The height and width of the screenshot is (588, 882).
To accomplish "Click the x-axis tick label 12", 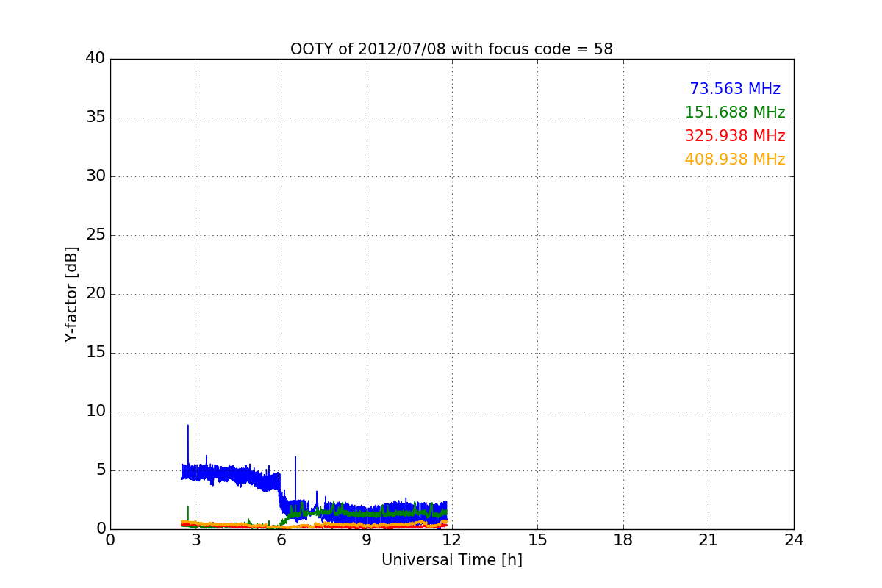I will (x=452, y=539).
